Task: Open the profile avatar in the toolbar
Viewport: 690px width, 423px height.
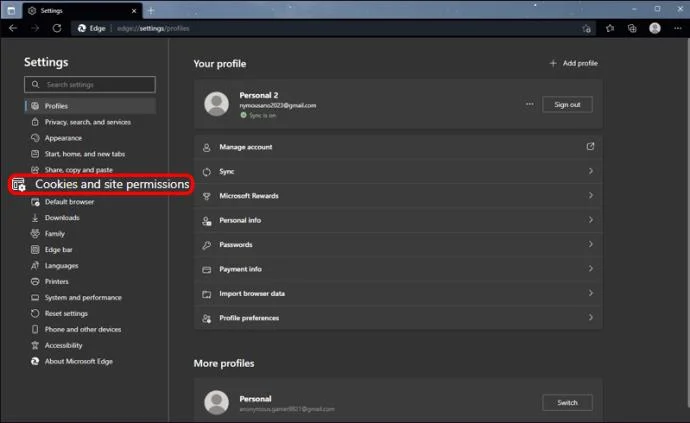Action: pyautogui.click(x=655, y=28)
